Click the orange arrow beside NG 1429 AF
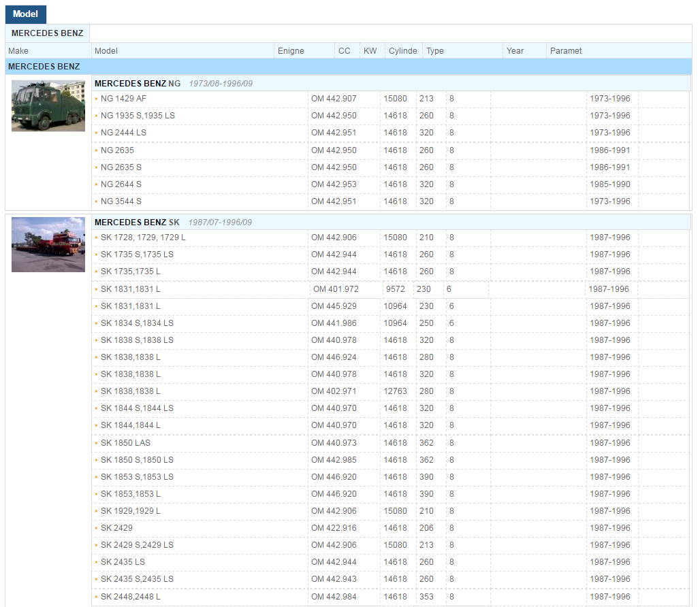 tap(96, 99)
